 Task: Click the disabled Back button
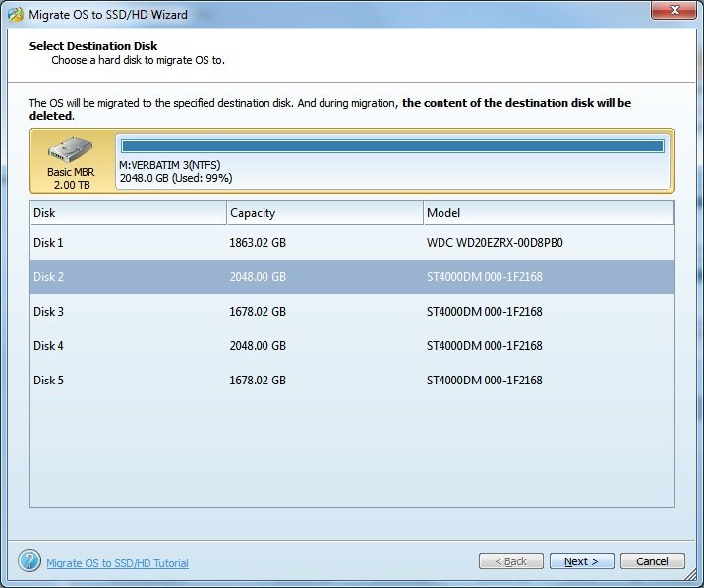pyautogui.click(x=511, y=561)
